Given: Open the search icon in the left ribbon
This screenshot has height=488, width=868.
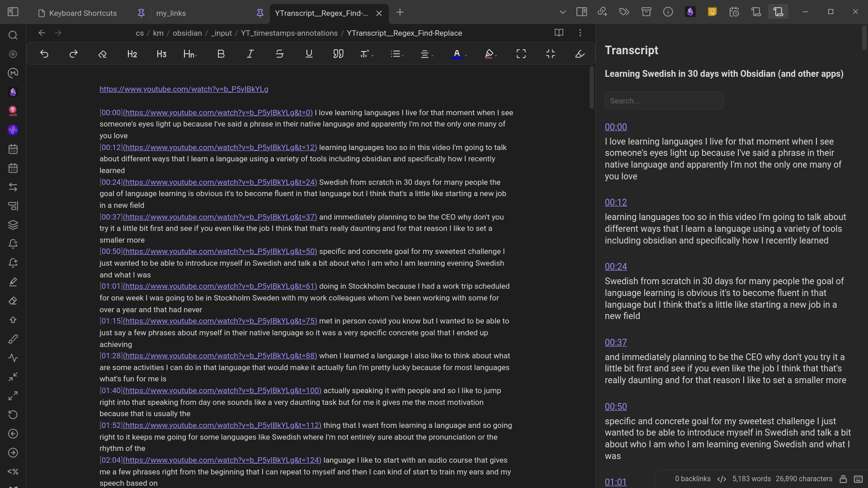Looking at the screenshot, I should (x=13, y=35).
